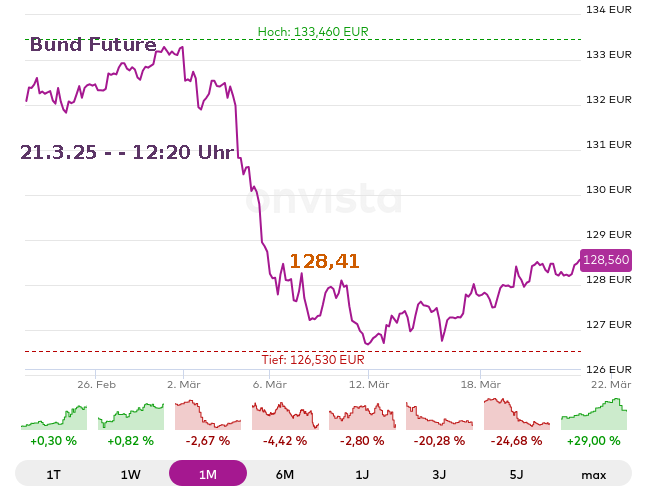
Task: Select the -2,80 % mini chart
Action: [x=362, y=416]
